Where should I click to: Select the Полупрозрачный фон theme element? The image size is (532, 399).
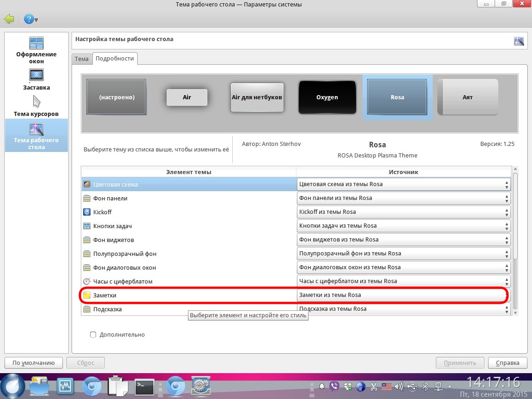pyautogui.click(x=188, y=254)
